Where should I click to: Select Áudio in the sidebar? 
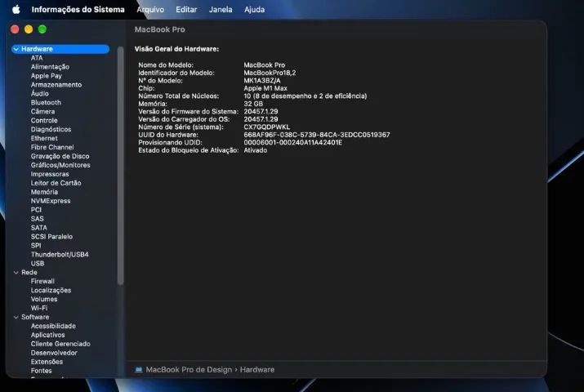(39, 94)
